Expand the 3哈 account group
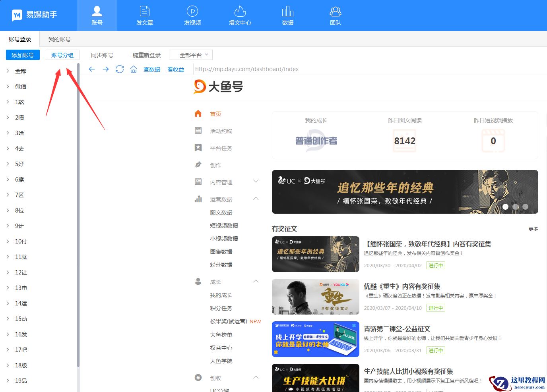Screen dimensions: 547x392 click(8, 133)
